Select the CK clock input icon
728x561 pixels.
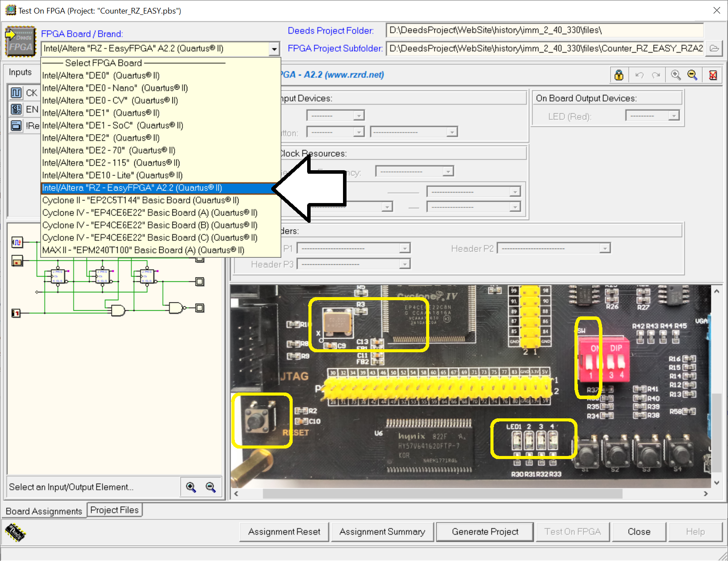tap(16, 93)
